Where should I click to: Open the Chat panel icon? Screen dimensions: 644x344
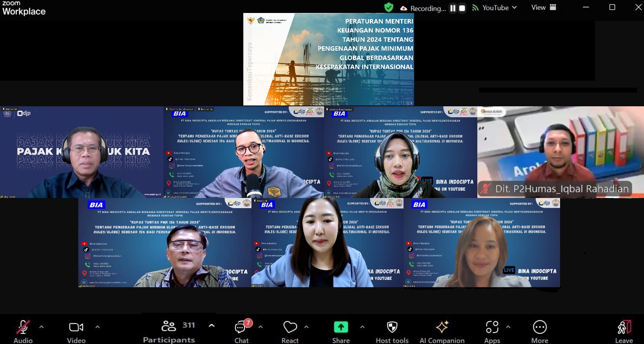click(241, 327)
